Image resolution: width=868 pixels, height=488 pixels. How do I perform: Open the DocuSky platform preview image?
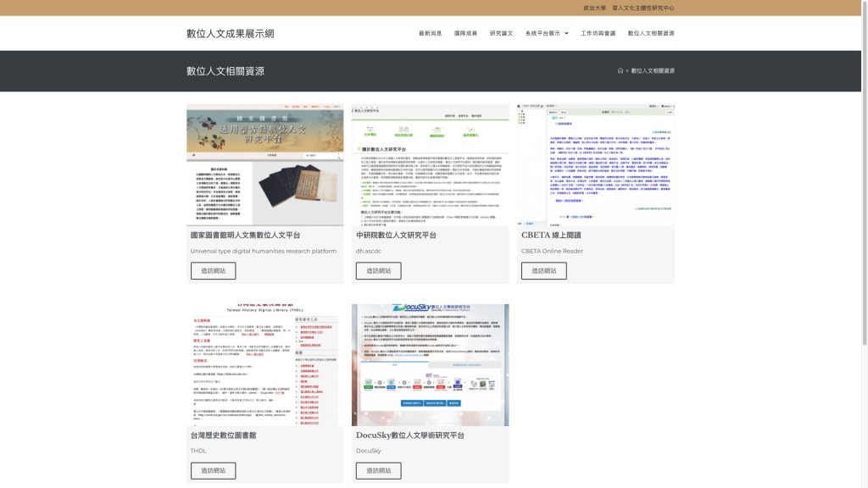pos(430,365)
